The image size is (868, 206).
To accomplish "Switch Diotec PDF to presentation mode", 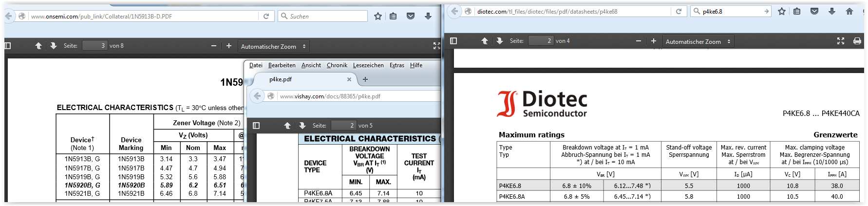I will click(x=841, y=41).
